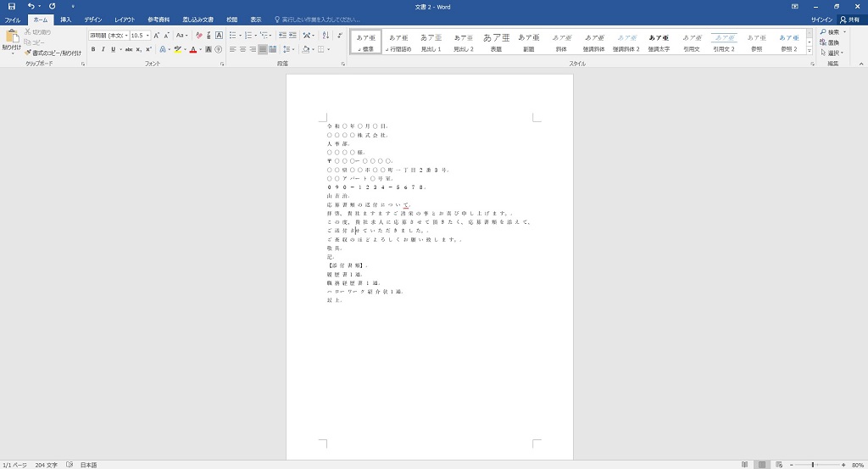
Task: Clear all formatting with the eraser icon
Action: [198, 36]
